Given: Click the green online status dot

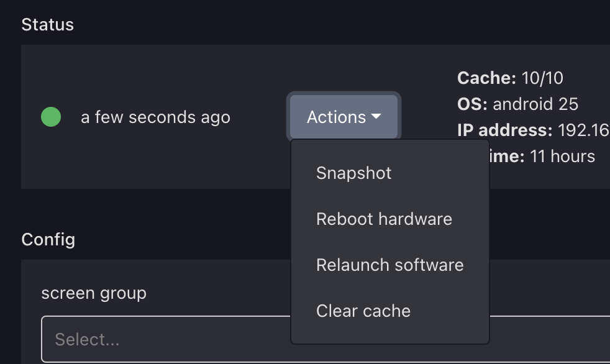Looking at the screenshot, I should pyautogui.click(x=51, y=117).
